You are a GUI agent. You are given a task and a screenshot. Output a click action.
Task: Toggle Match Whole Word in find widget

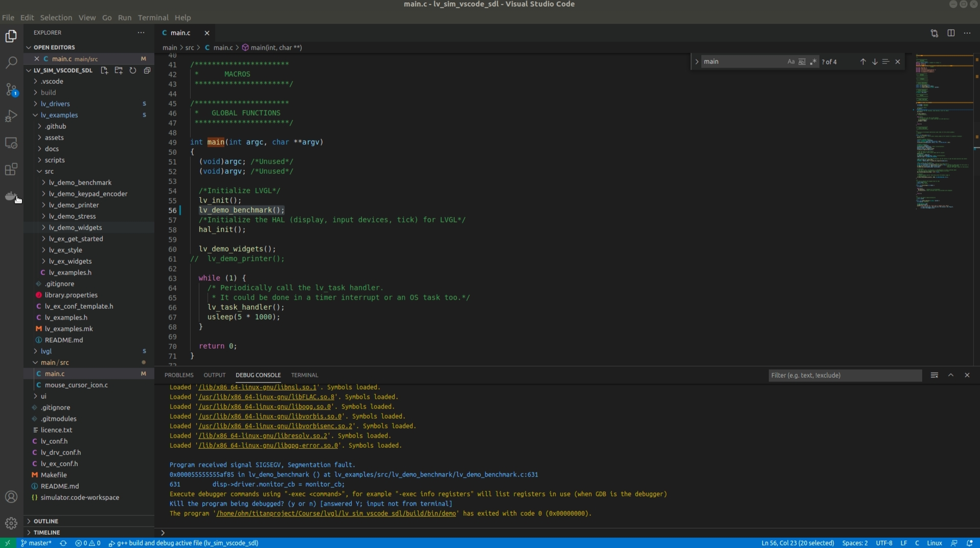[802, 62]
